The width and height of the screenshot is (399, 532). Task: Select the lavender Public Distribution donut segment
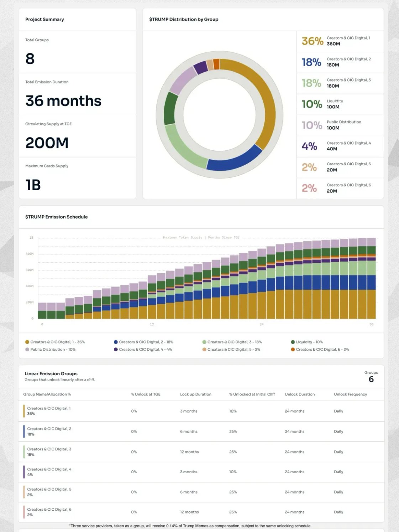click(182, 80)
